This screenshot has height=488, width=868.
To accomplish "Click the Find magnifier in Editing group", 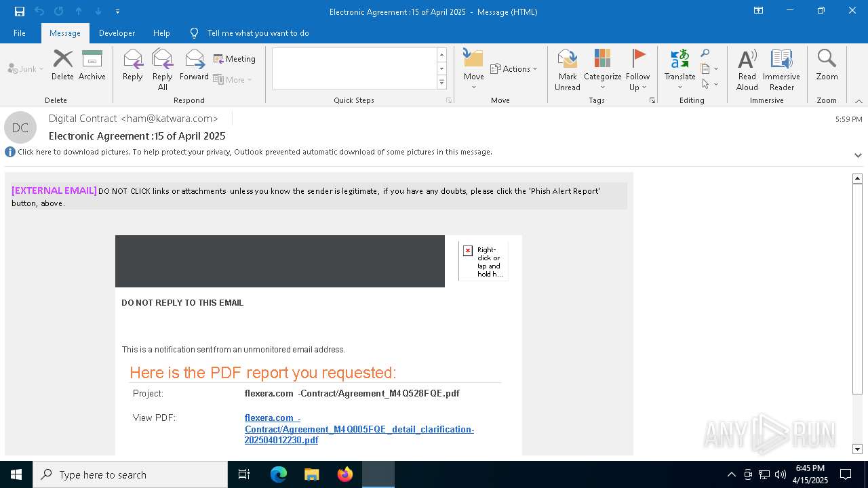I will (705, 54).
